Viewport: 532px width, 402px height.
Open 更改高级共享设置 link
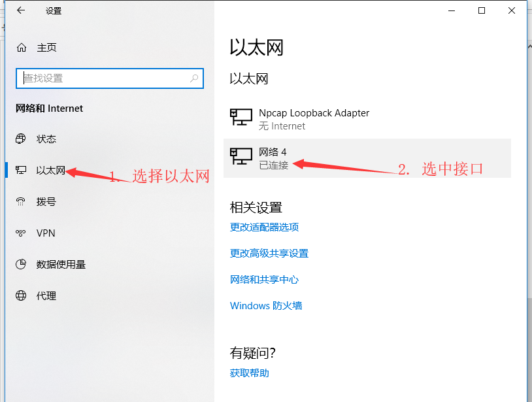[269, 254]
